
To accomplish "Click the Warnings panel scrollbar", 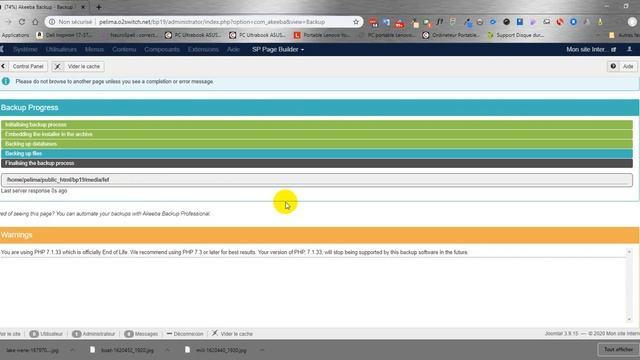I will coord(629,285).
